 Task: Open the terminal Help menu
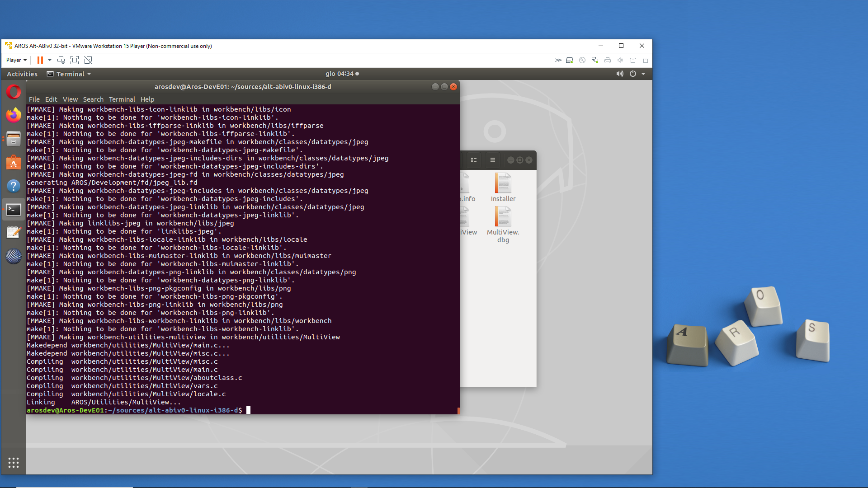tap(147, 99)
